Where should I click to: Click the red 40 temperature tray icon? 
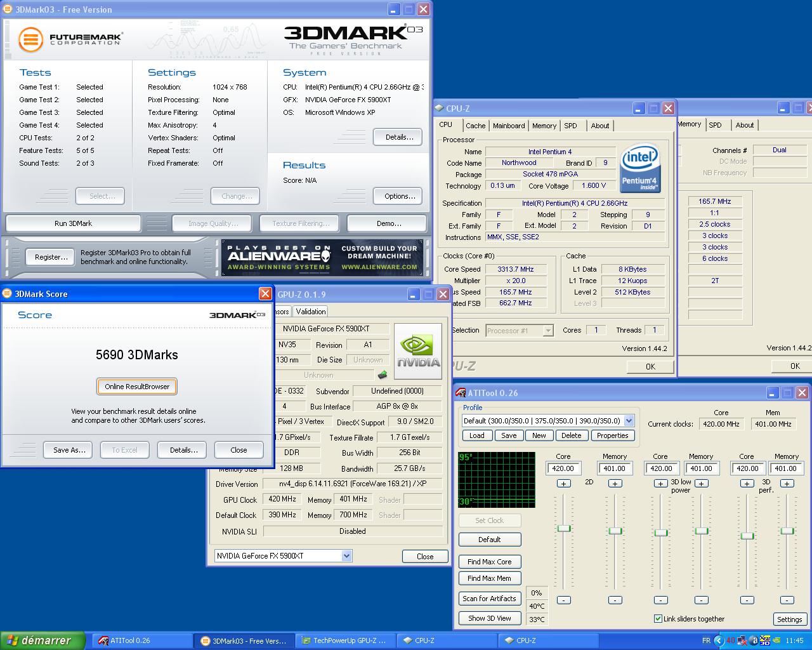[731, 640]
